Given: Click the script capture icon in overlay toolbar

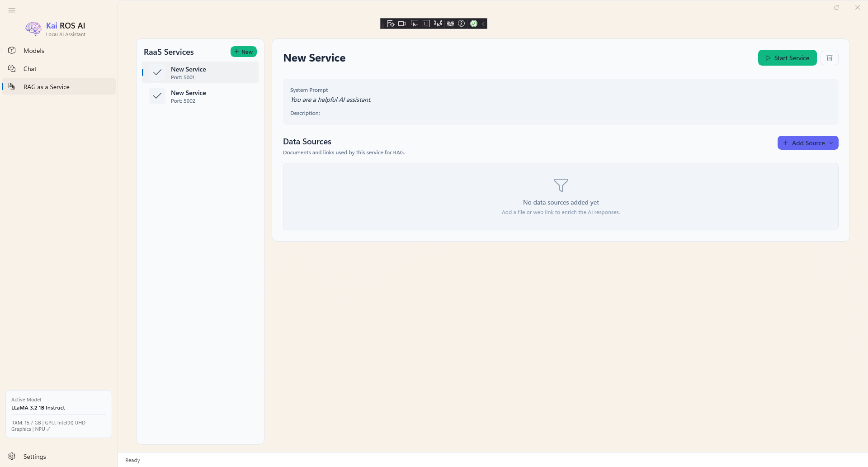Looking at the screenshot, I should coord(390,24).
